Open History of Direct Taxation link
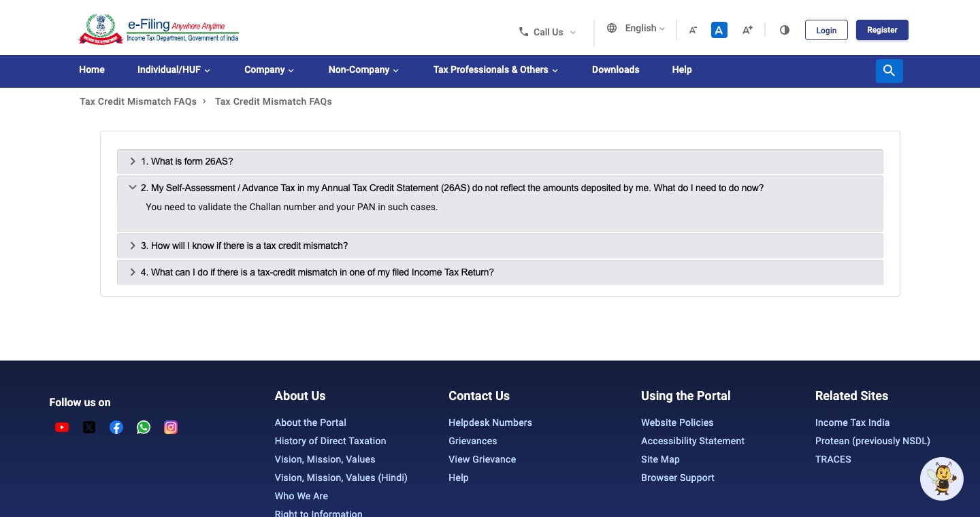This screenshot has height=517, width=980. pos(330,441)
